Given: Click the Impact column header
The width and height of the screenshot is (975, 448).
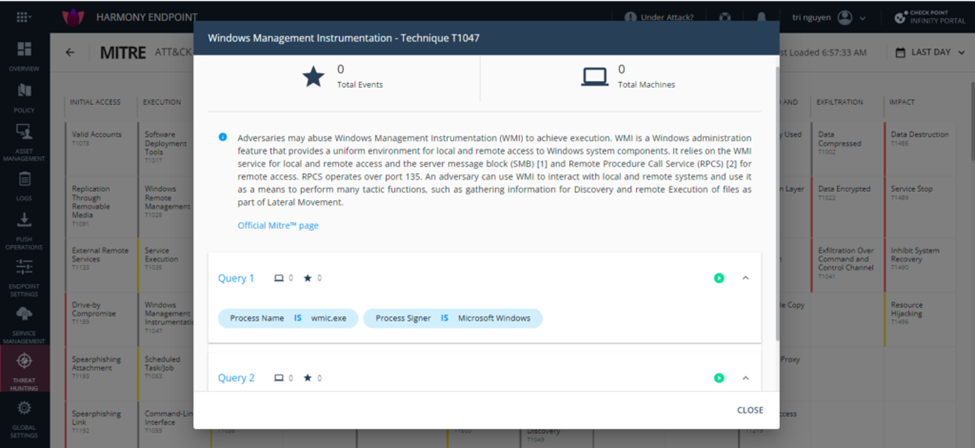Looking at the screenshot, I should click(902, 102).
